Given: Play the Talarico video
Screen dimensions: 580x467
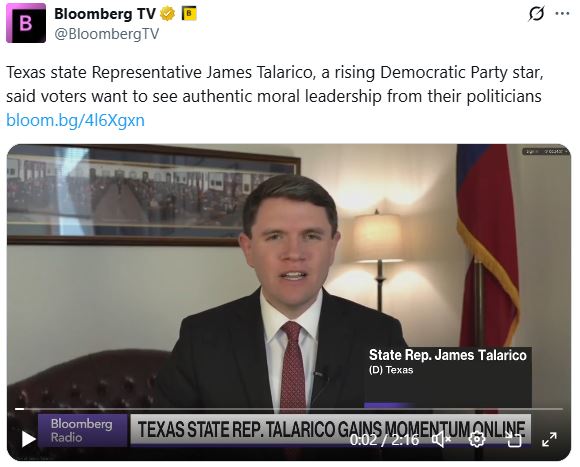Looking at the screenshot, I should click(28, 439).
